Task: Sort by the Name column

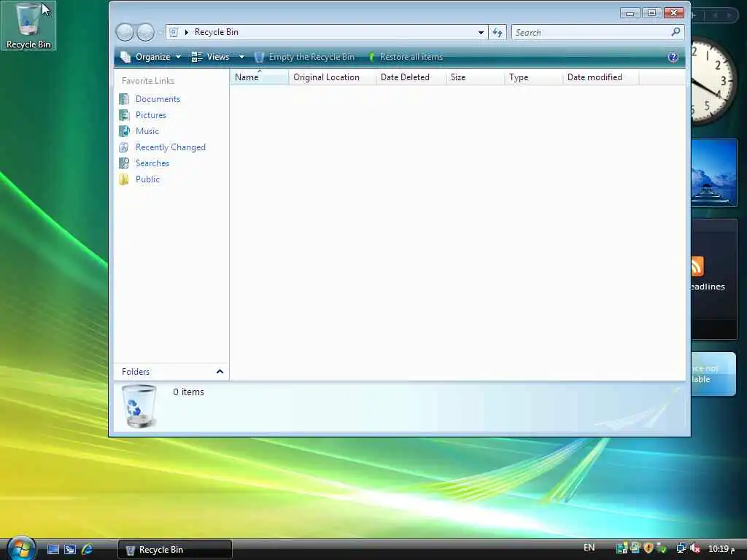Action: pos(260,77)
